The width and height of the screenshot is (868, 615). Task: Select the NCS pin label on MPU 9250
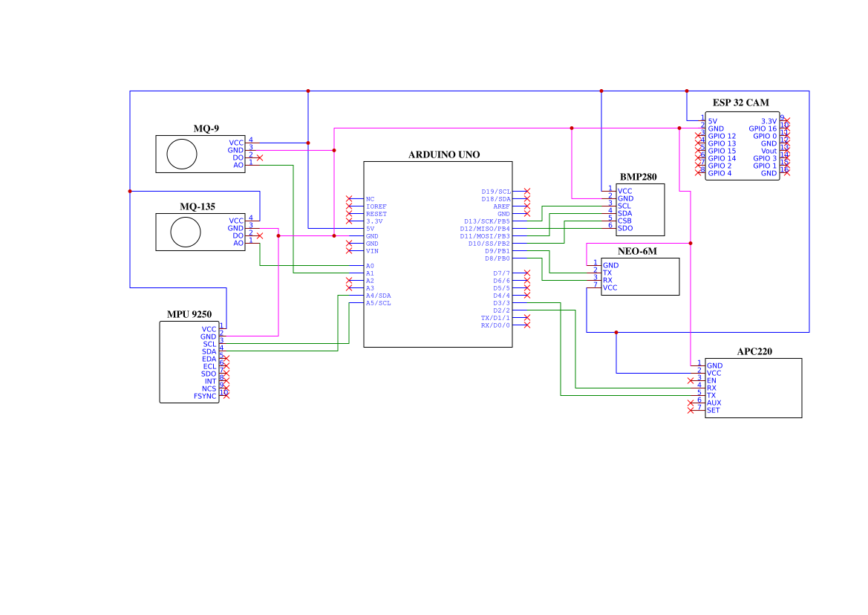tap(209, 388)
